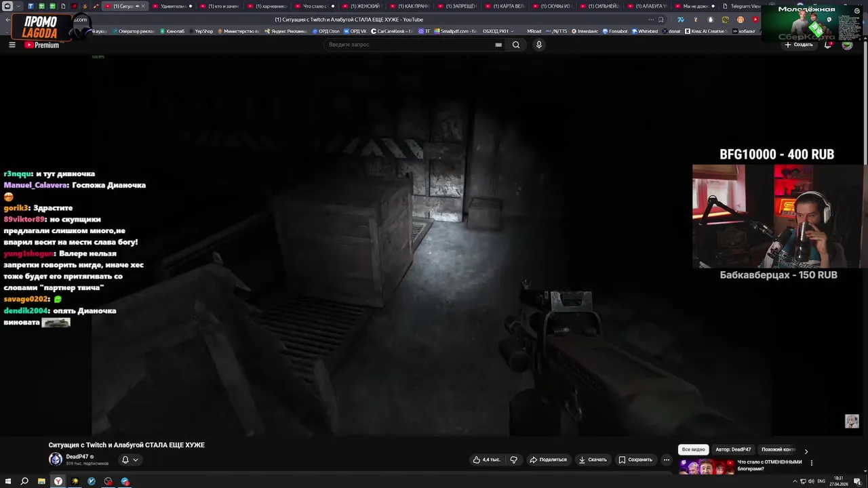This screenshot has width=868, height=488.
Task: Click the Сохранить save button
Action: (x=635, y=460)
